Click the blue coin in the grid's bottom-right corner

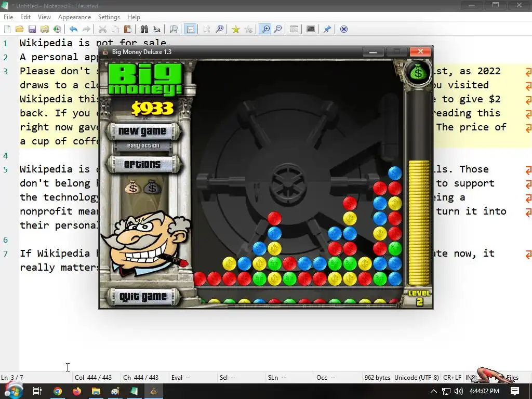[x=395, y=278]
